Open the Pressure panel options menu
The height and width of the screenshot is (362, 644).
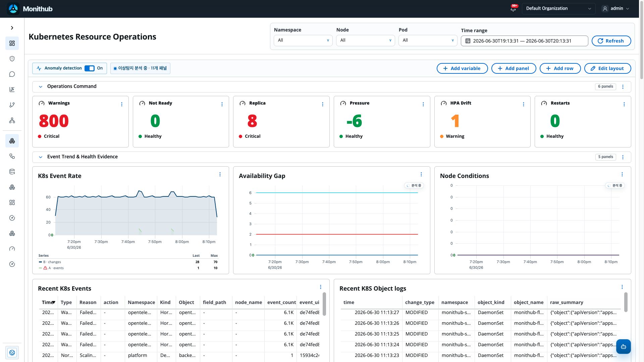point(423,104)
